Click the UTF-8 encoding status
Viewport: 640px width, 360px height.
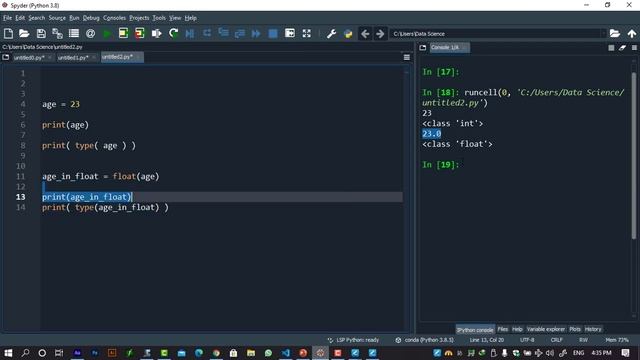(527, 340)
